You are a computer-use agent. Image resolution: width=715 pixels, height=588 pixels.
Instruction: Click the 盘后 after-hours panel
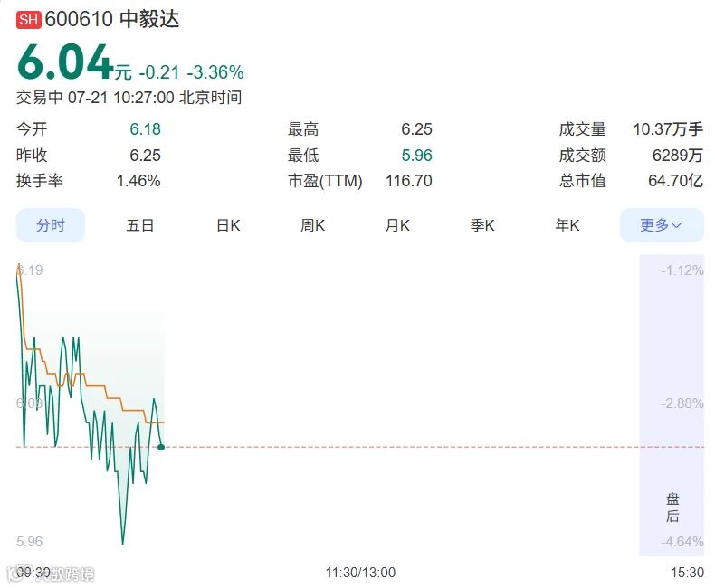[x=672, y=507]
